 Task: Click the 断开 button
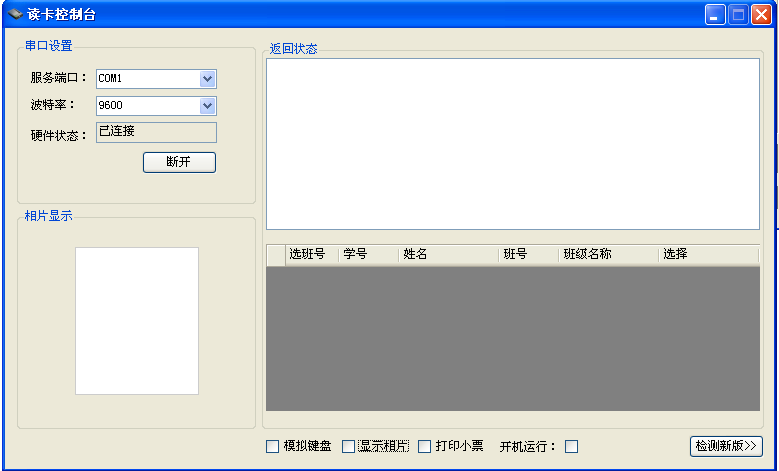(x=179, y=162)
